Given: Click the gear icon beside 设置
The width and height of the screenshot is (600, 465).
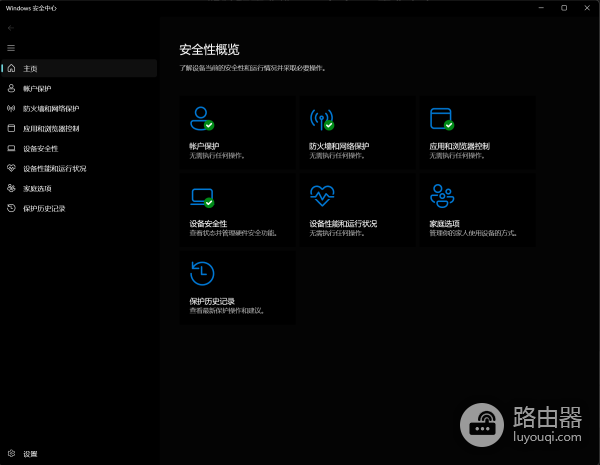Looking at the screenshot, I should pyautogui.click(x=11, y=453).
